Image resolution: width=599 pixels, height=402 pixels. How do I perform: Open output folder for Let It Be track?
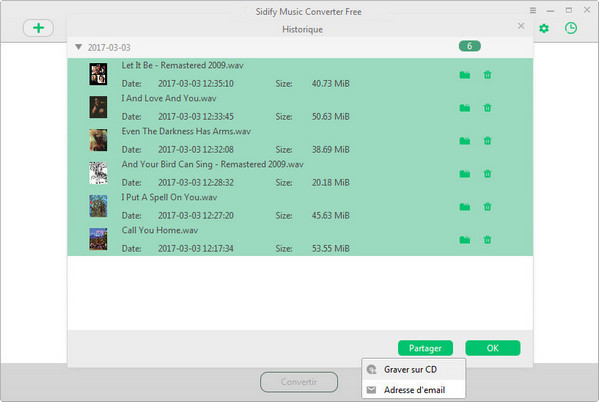click(x=465, y=75)
